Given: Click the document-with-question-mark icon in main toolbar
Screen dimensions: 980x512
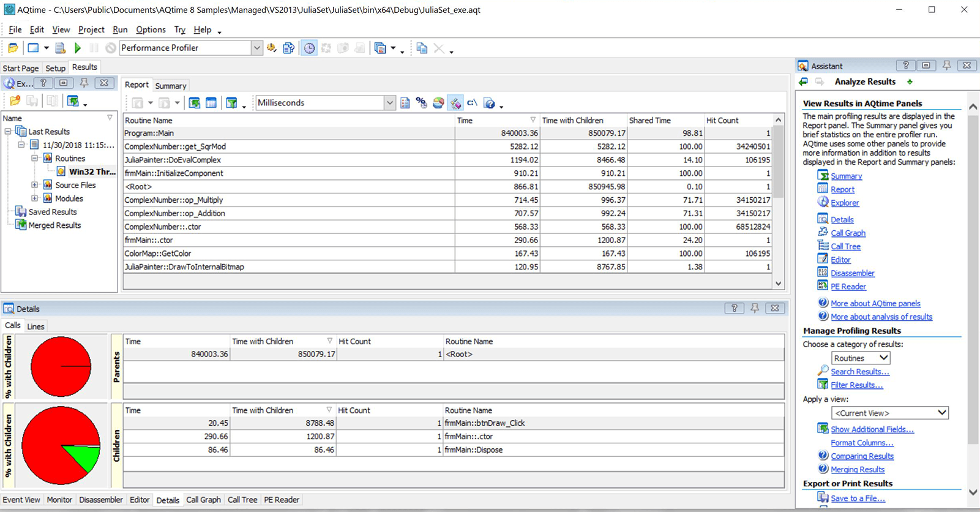Looking at the screenshot, I should tap(288, 48).
